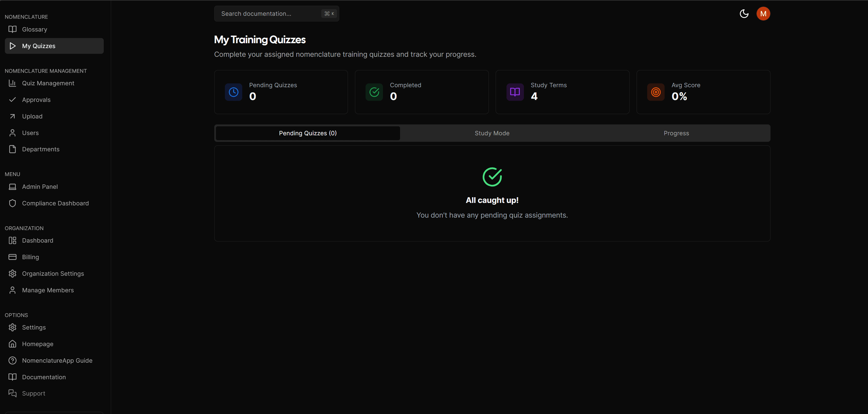The width and height of the screenshot is (868, 414).
Task: Select the Upload arrow icon
Action: (x=12, y=116)
